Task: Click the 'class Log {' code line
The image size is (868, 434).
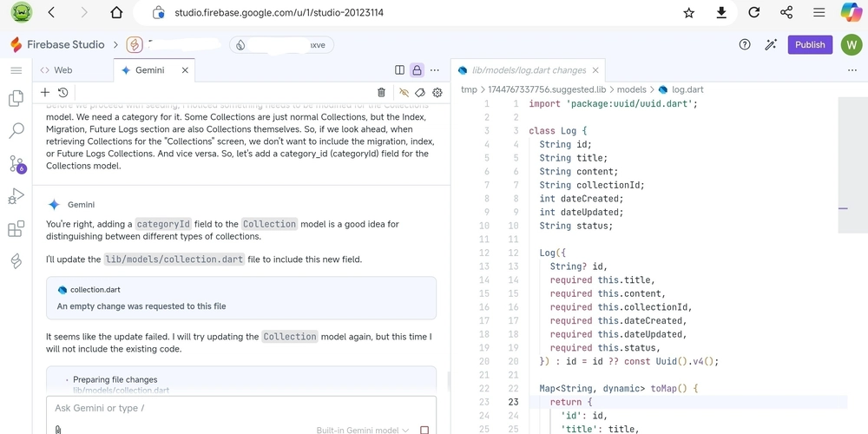Action: pos(558,131)
